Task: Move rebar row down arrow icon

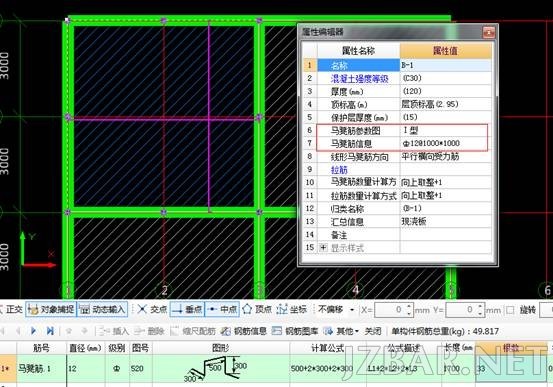Action: click(84, 331)
